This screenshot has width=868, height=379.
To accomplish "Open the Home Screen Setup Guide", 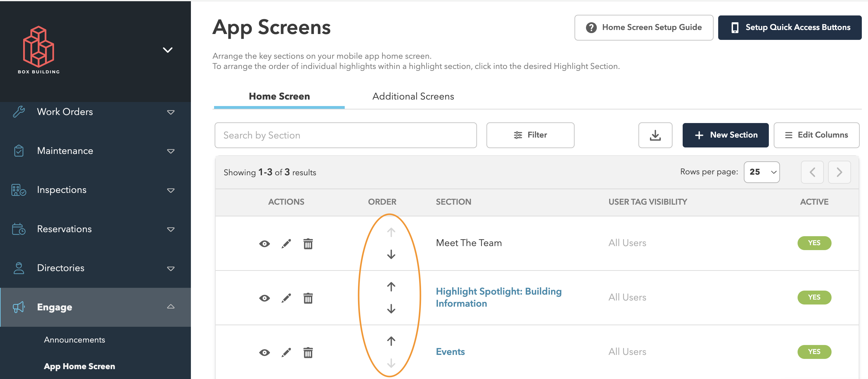I will pos(644,27).
